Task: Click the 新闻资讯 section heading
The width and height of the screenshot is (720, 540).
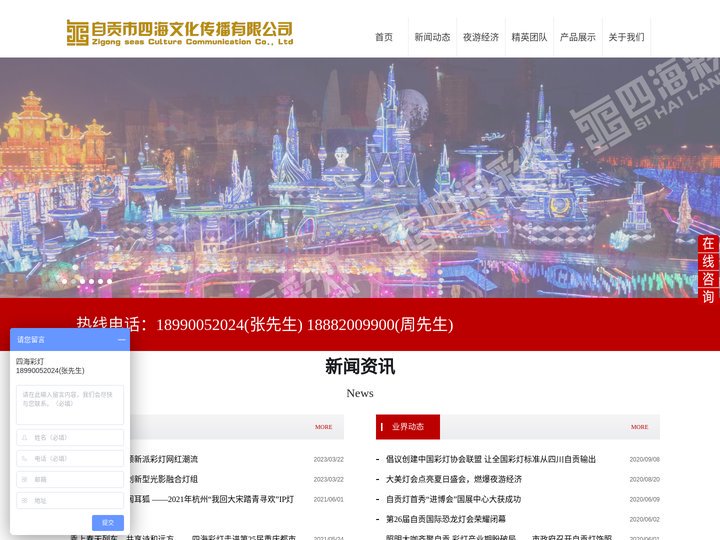Action: pyautogui.click(x=360, y=366)
